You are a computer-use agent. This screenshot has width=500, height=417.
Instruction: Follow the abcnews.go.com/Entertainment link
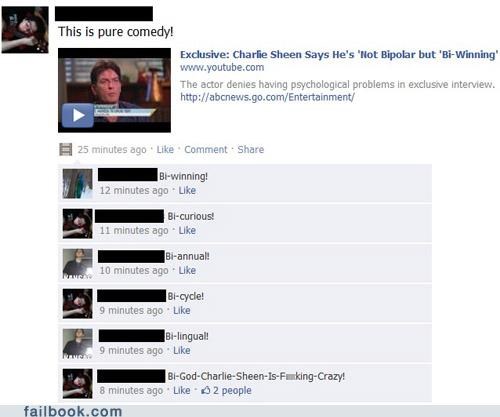coord(267,97)
